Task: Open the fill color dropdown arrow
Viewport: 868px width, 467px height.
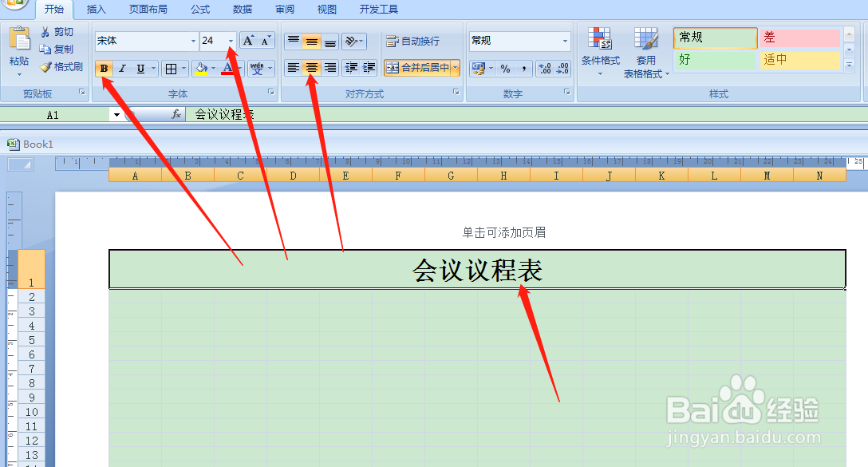Action: pyautogui.click(x=214, y=69)
